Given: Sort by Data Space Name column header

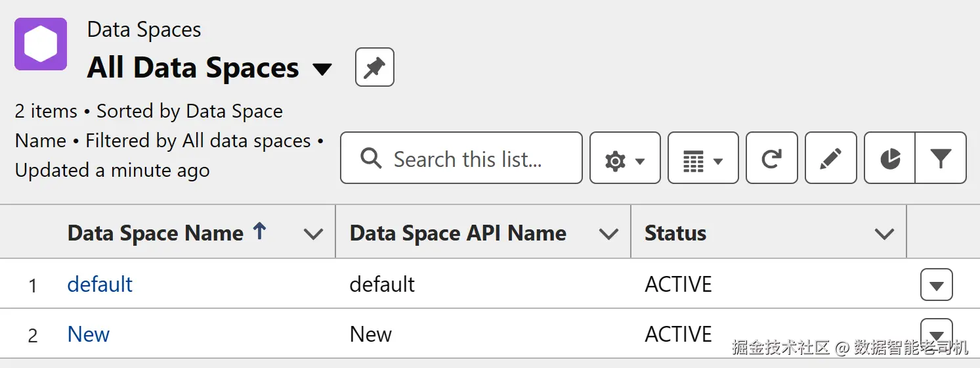Looking at the screenshot, I should [x=156, y=233].
